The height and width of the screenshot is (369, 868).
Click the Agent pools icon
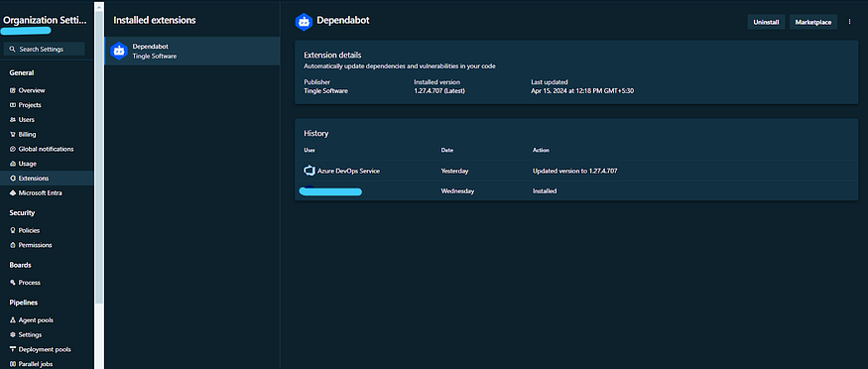pyautogui.click(x=13, y=320)
